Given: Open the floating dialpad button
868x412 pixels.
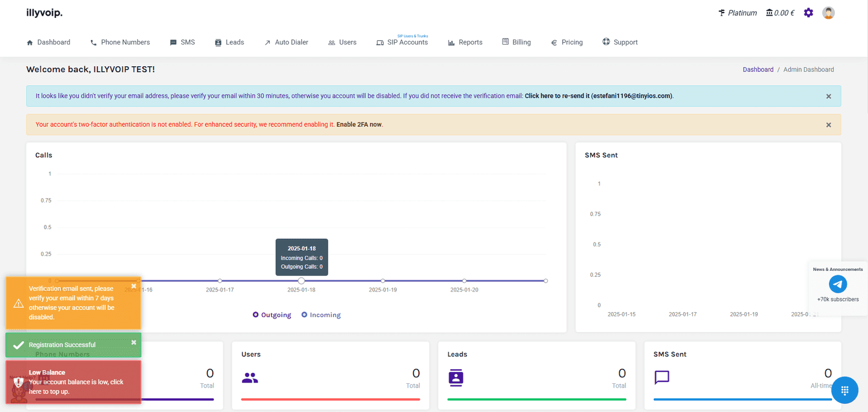Looking at the screenshot, I should click(x=844, y=390).
